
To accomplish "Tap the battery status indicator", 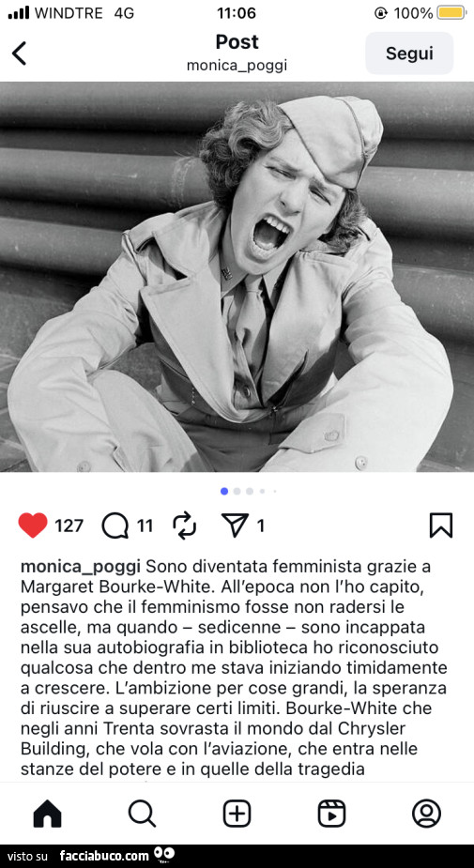I will click(x=451, y=13).
